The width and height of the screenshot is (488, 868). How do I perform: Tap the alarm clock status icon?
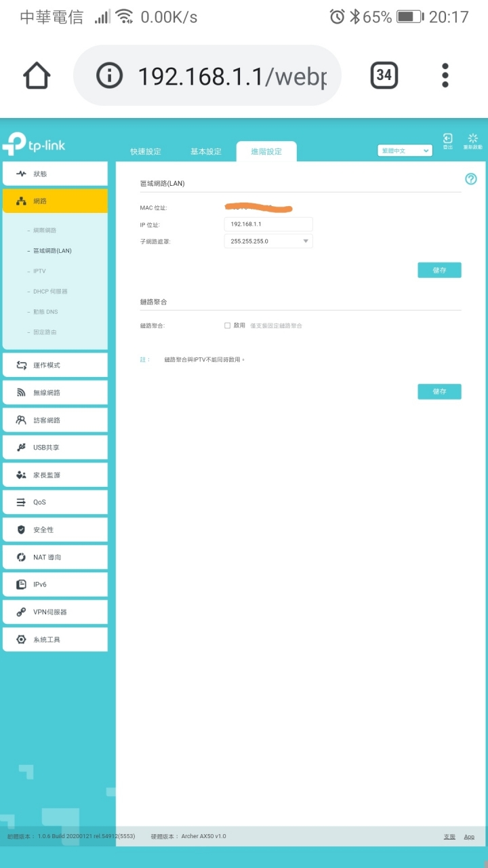pyautogui.click(x=337, y=17)
